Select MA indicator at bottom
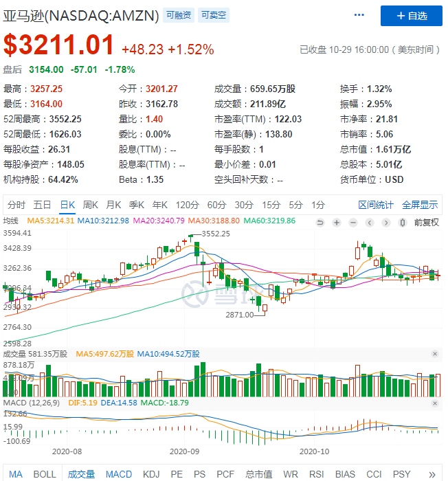 pos(16,474)
